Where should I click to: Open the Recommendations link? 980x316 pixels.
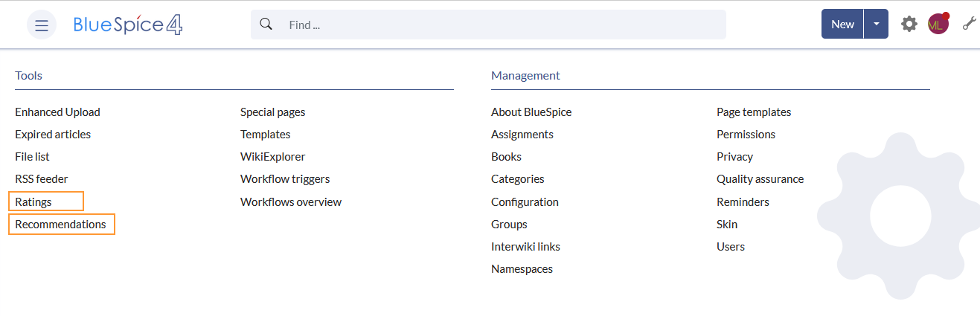[x=60, y=224]
